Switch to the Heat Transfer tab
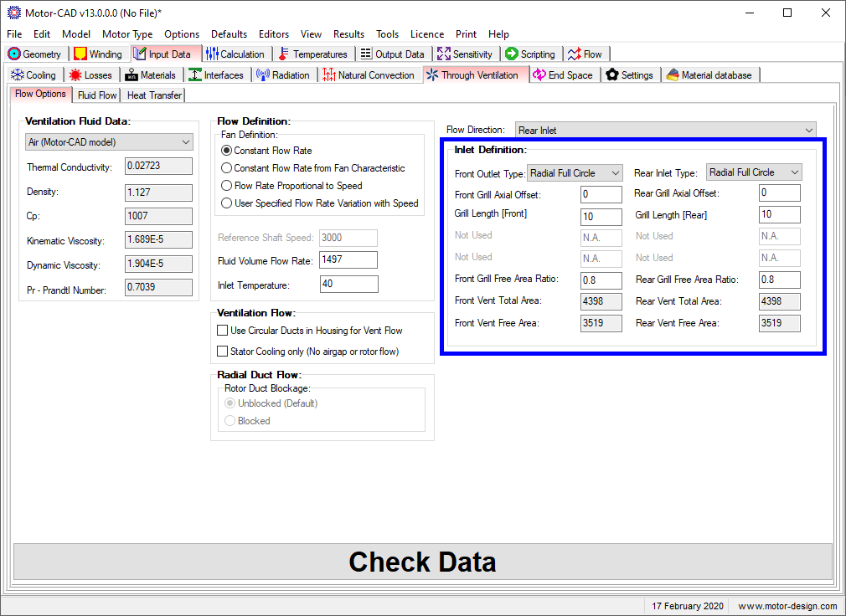Viewport: 846px width, 616px height. (x=154, y=95)
